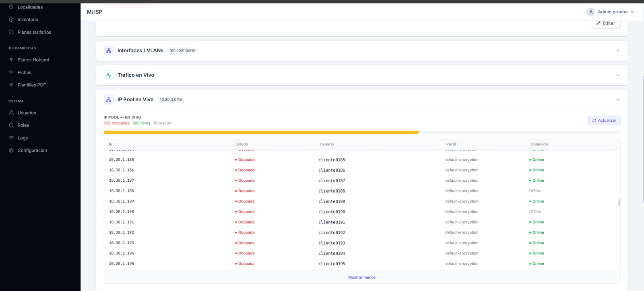Viewport: 644px width, 291px height.
Task: Go to the Roles page
Action: point(23,125)
